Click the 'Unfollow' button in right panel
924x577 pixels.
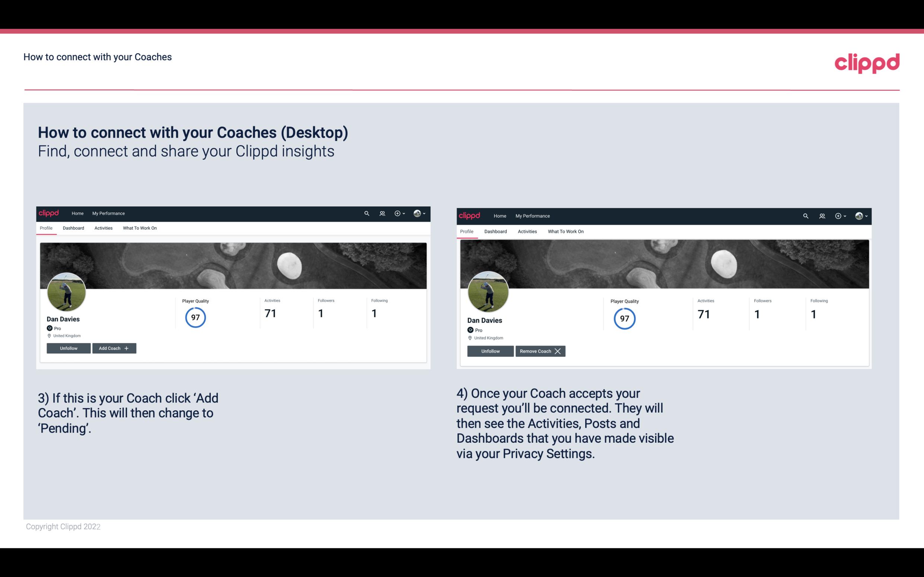[490, 351]
